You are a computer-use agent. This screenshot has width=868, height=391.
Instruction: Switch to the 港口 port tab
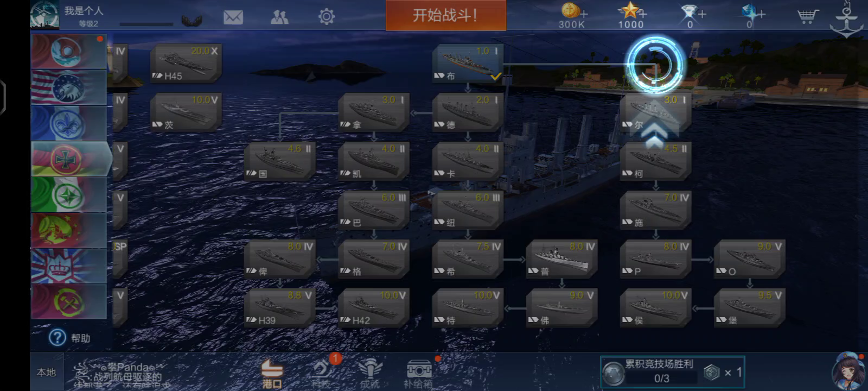click(272, 374)
